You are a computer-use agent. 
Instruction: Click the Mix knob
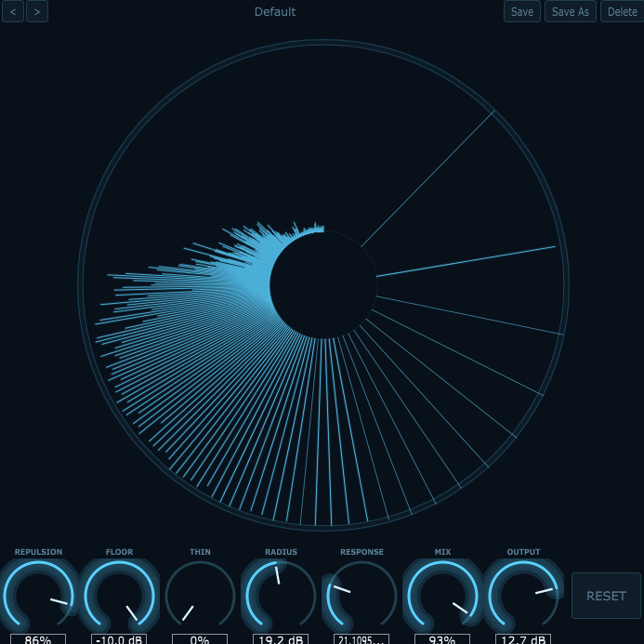point(442,595)
